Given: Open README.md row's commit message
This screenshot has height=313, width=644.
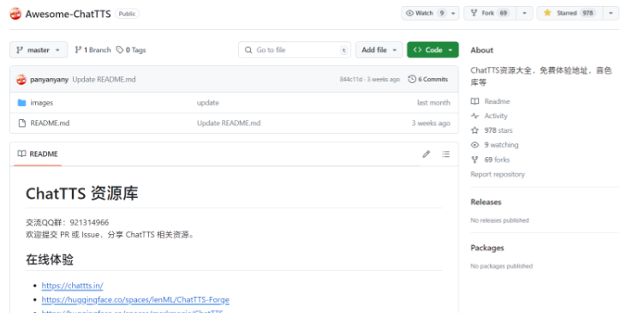Looking at the screenshot, I should click(229, 123).
